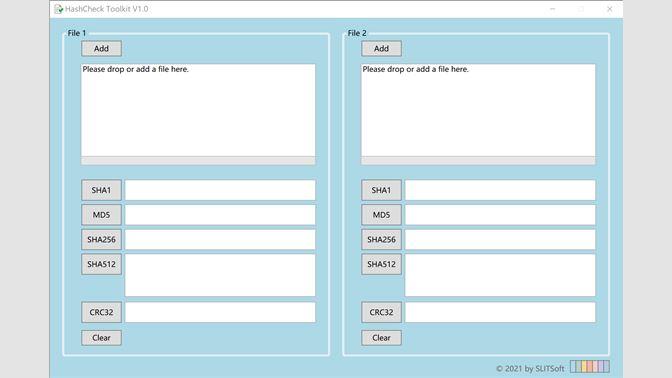Click the File 1 drop area text box
This screenshot has height=378, width=672.
(x=198, y=110)
